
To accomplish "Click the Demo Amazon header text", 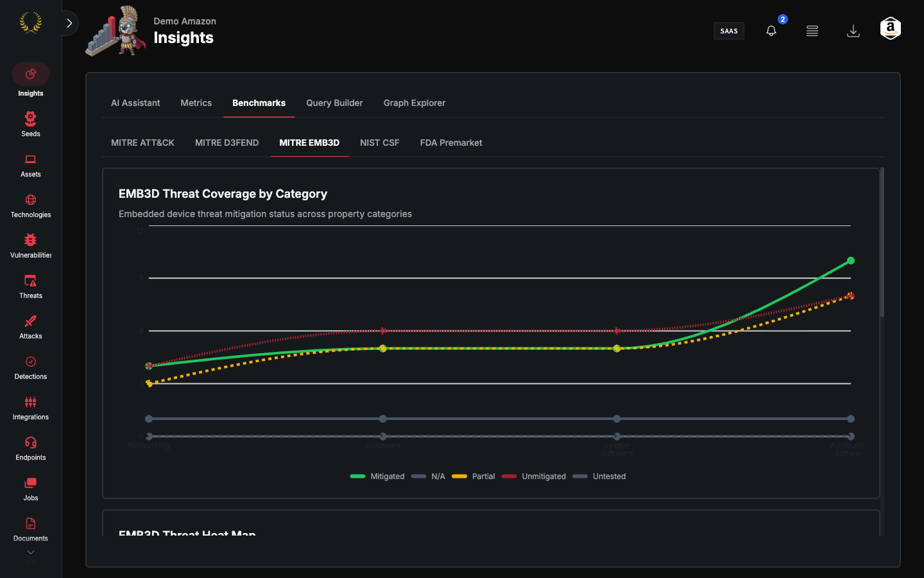I will tap(185, 21).
